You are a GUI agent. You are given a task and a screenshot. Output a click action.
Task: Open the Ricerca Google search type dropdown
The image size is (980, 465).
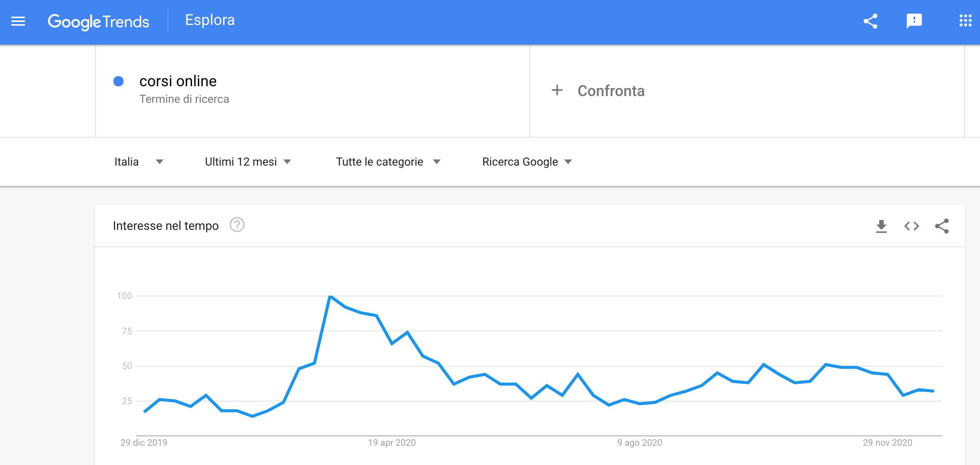(527, 162)
